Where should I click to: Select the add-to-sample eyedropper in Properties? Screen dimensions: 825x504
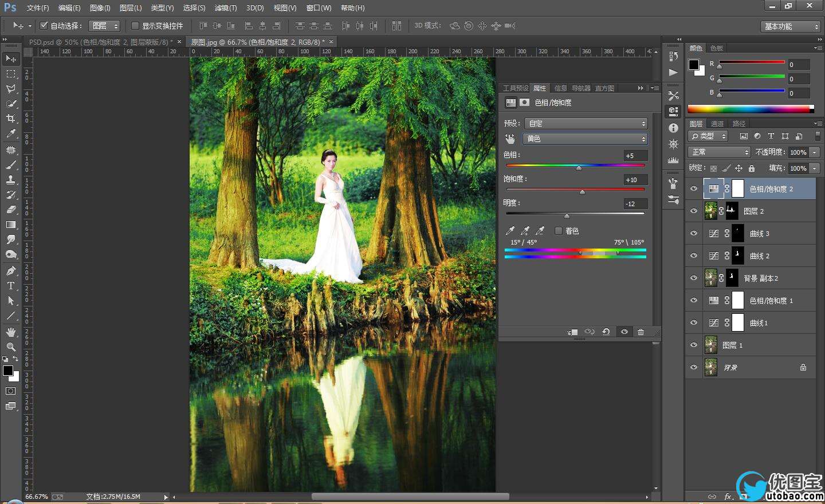[525, 231]
